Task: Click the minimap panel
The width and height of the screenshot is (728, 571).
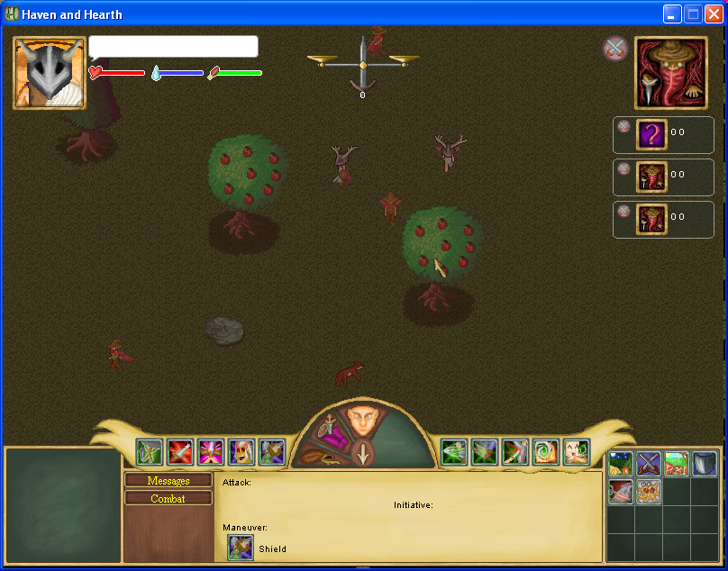Action: click(x=63, y=504)
